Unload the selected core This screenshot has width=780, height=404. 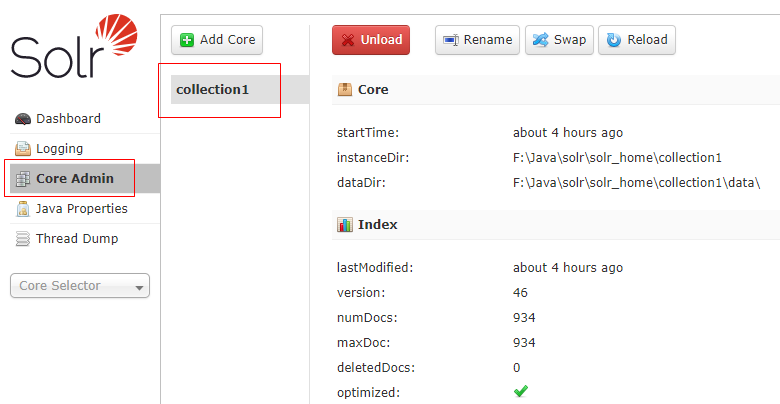point(371,40)
